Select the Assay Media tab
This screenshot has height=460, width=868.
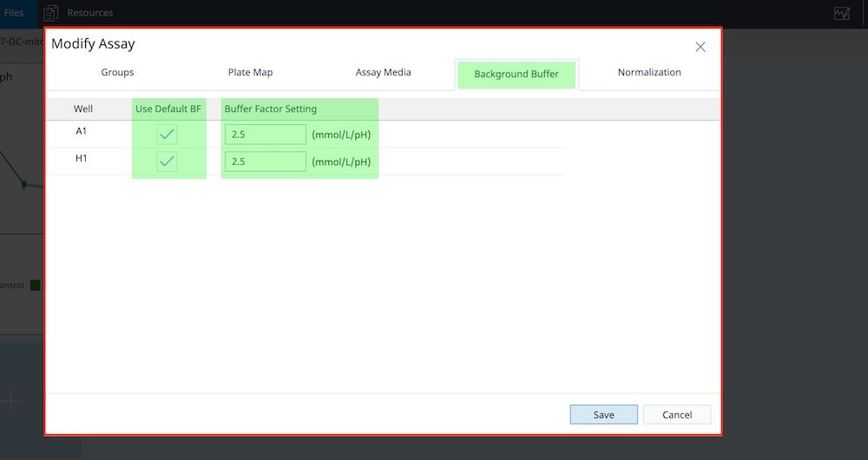(x=383, y=73)
